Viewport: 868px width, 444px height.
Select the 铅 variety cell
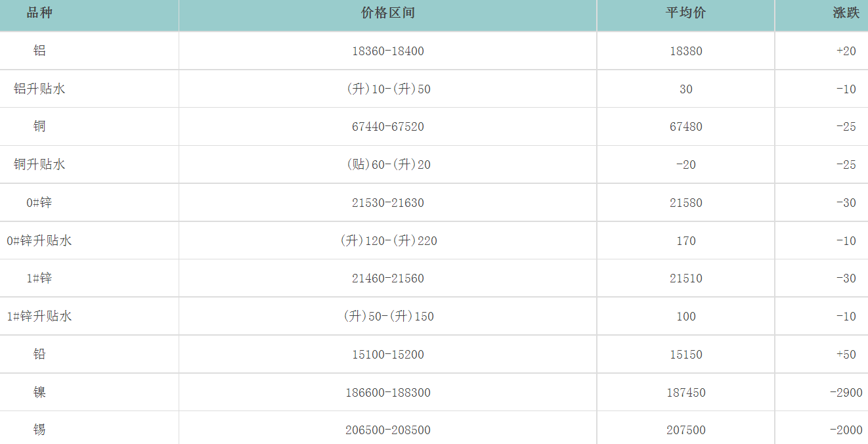pos(39,354)
